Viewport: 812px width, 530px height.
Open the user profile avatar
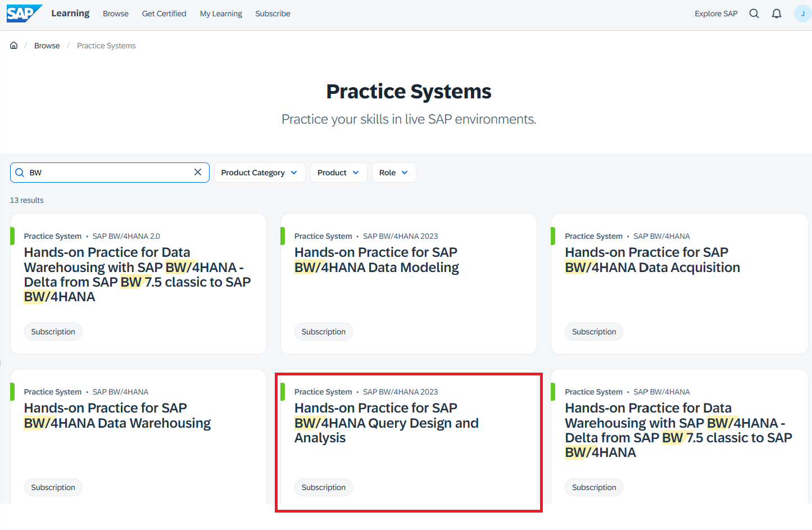click(x=802, y=13)
